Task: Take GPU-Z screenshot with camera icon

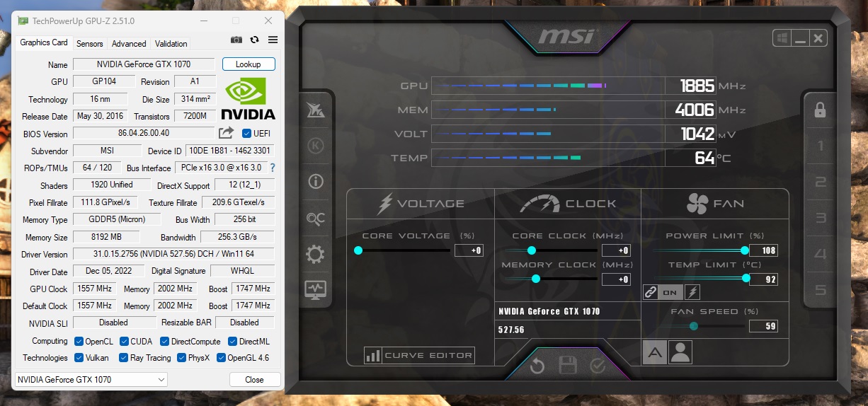Action: (236, 40)
